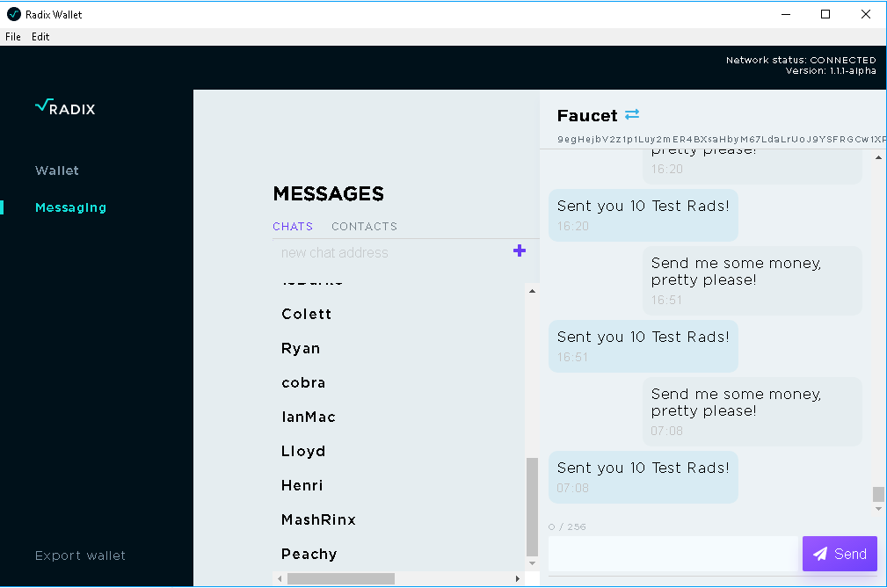Open chat with Lloyd
This screenshot has width=887, height=588.
[303, 451]
